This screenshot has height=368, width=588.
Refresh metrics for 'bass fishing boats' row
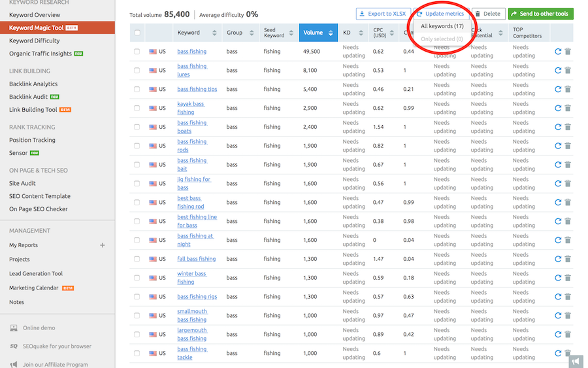click(558, 127)
